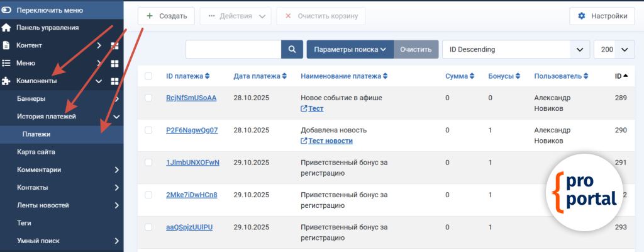Toggle the select-all checkbox in header

[x=148, y=76]
